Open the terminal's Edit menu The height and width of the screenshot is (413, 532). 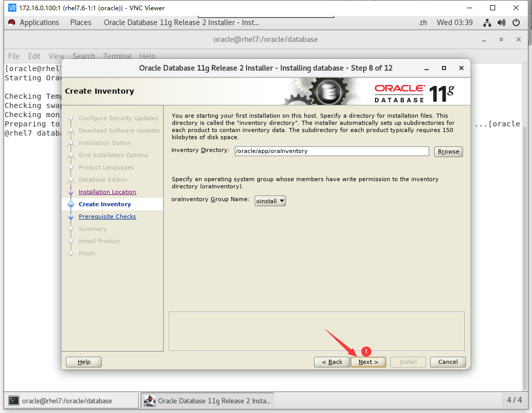tap(34, 56)
